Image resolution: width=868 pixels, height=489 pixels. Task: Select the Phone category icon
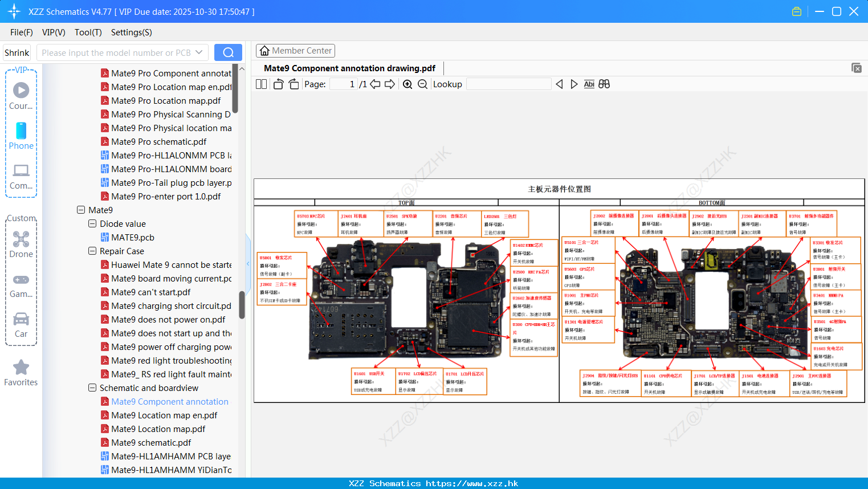21,131
